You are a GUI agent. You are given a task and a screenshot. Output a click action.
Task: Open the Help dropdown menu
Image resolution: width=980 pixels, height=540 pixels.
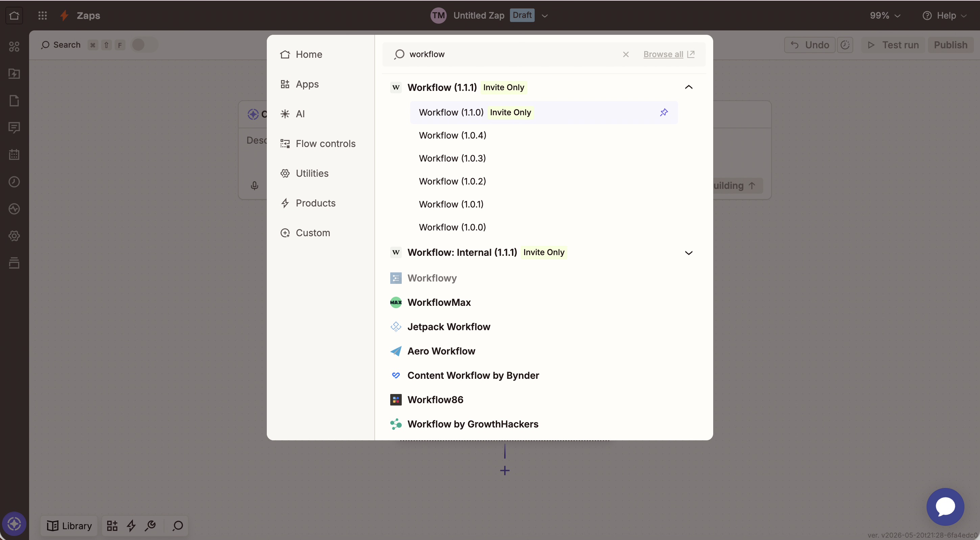pos(944,16)
